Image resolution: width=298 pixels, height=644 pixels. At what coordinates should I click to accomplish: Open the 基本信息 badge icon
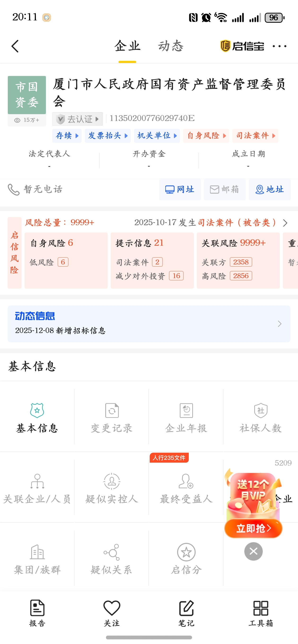tap(37, 410)
